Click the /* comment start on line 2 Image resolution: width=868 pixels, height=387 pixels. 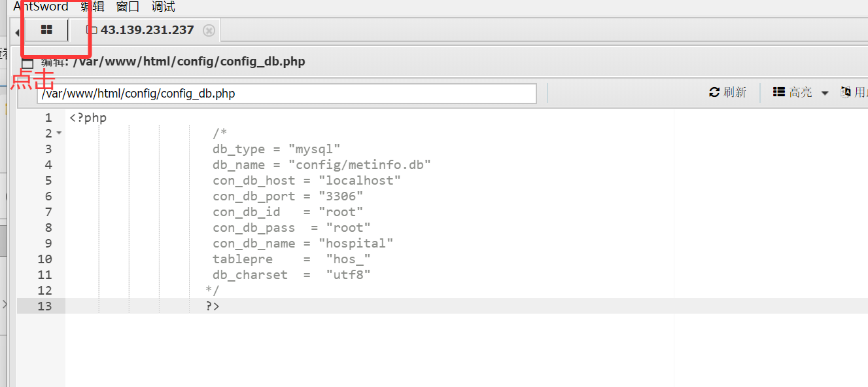(x=220, y=133)
